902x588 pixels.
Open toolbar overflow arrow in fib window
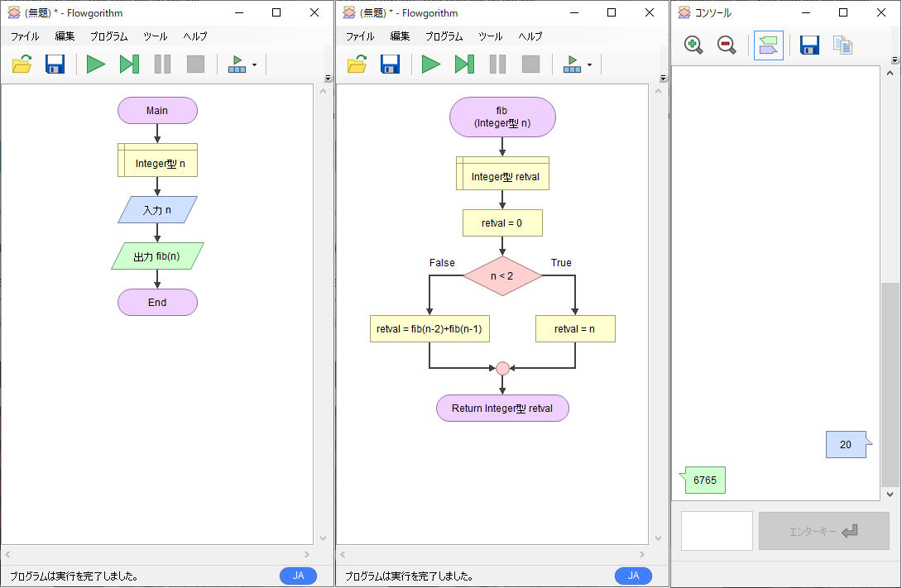coord(664,79)
